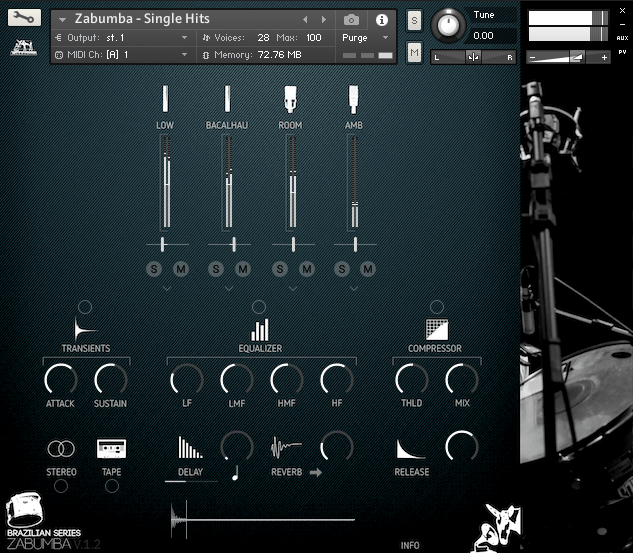Open the instrument info icon
Viewport: 633px width, 553px height.
[x=381, y=20]
